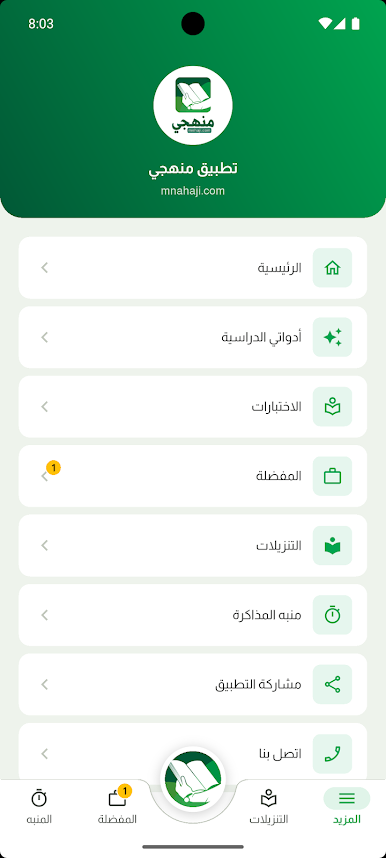This screenshot has width=386, height=858.
Task: Expand the الرئيسية row chevron
Action: pyautogui.click(x=45, y=268)
